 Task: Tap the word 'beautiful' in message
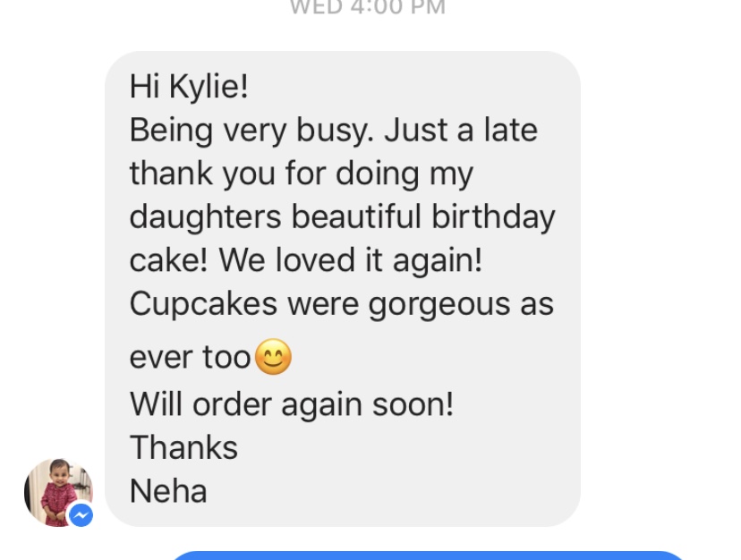[356, 216]
